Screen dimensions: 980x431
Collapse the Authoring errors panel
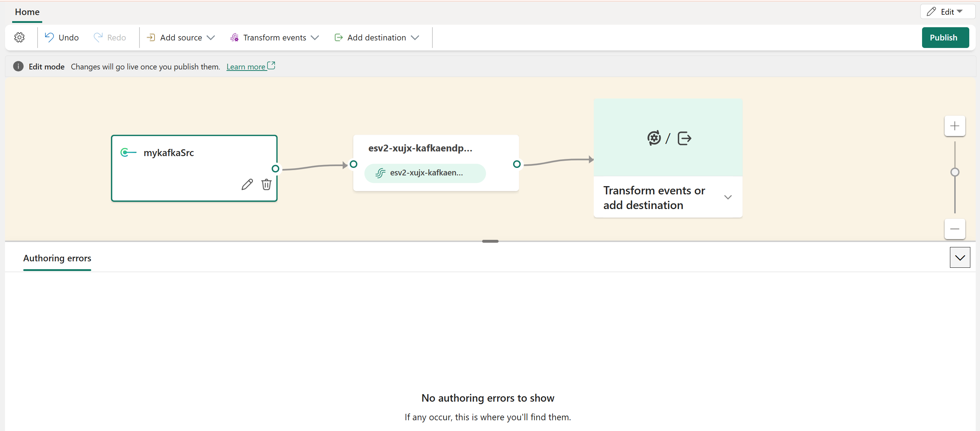click(960, 258)
